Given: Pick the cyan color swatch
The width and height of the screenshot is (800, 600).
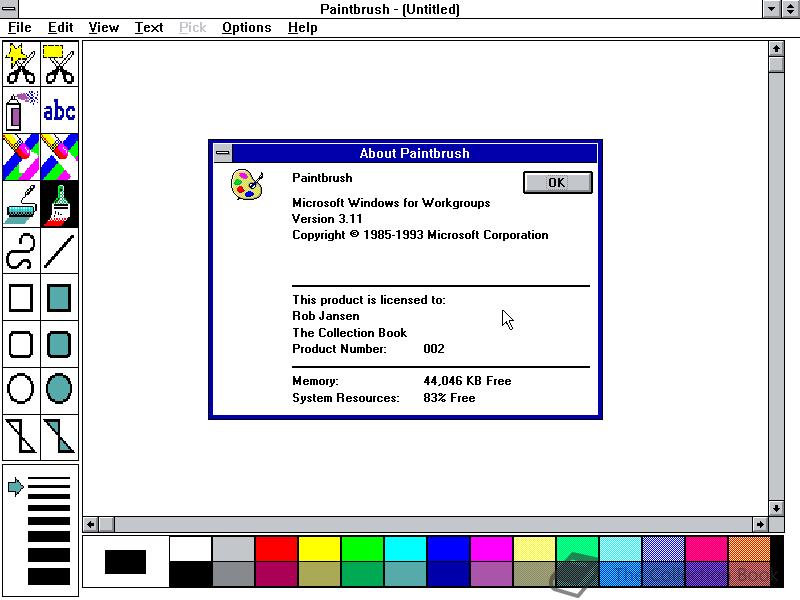Looking at the screenshot, I should coord(406,548).
